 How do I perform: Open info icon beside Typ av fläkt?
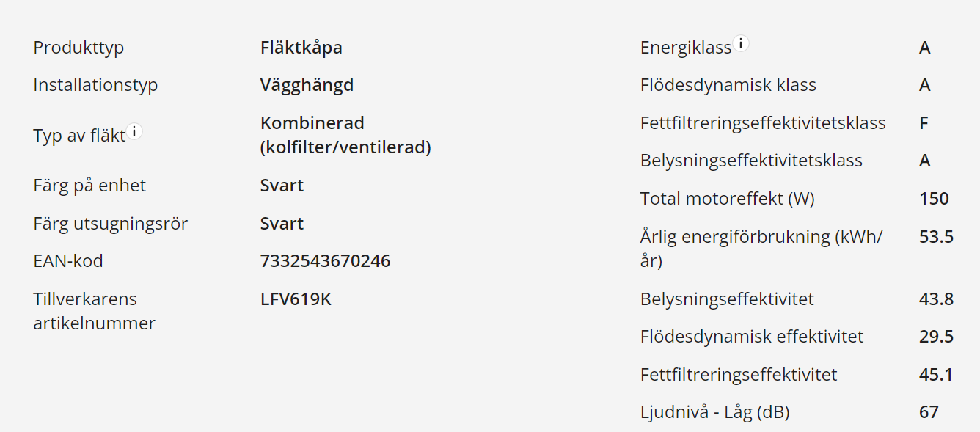[134, 132]
